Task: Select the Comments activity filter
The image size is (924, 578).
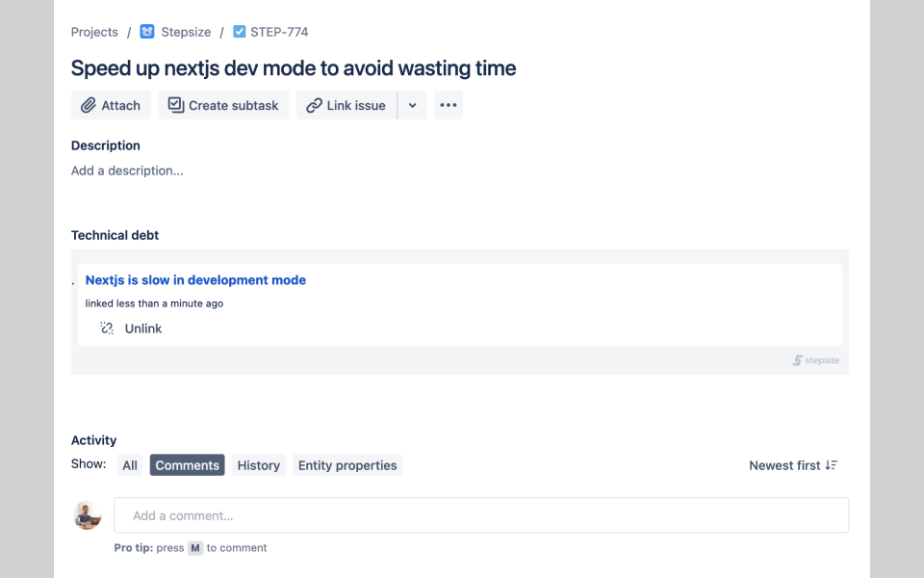Action: (x=188, y=465)
